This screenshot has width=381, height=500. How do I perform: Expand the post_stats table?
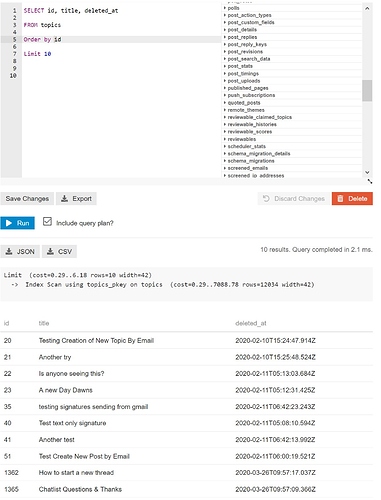click(x=239, y=66)
